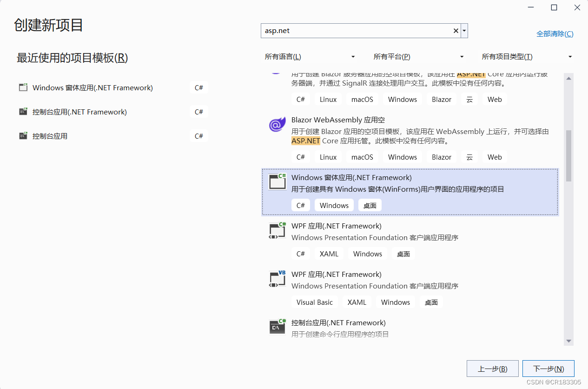Viewport: 588px width, 389px height.
Task: Click Windows tag under Windows 窗体应用 template
Action: point(334,205)
